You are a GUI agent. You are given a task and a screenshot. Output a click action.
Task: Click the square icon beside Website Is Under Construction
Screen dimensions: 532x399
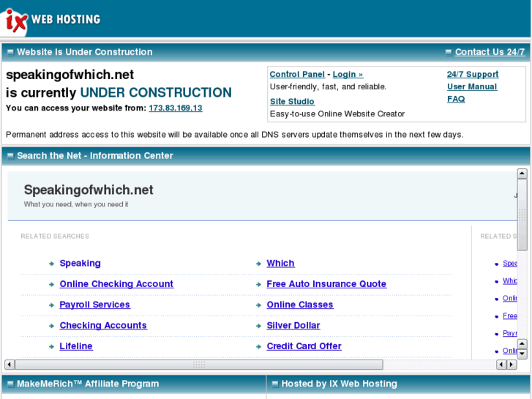[10, 52]
